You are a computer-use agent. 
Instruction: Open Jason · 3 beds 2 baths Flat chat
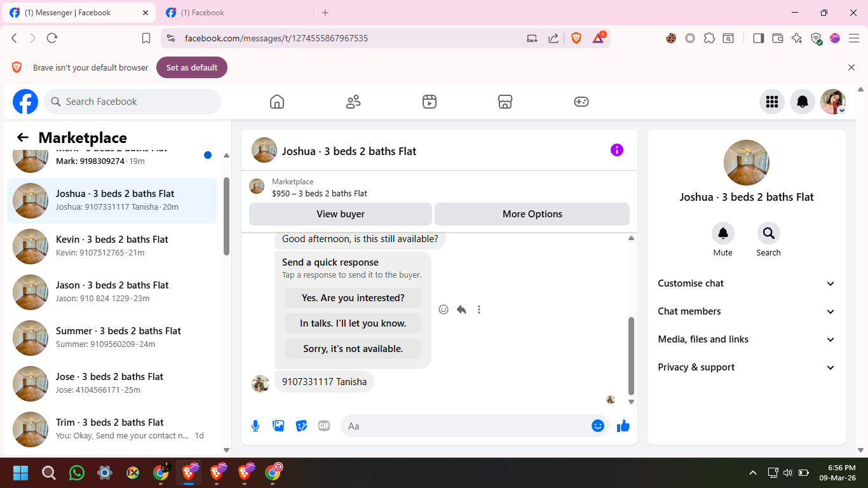(x=112, y=292)
